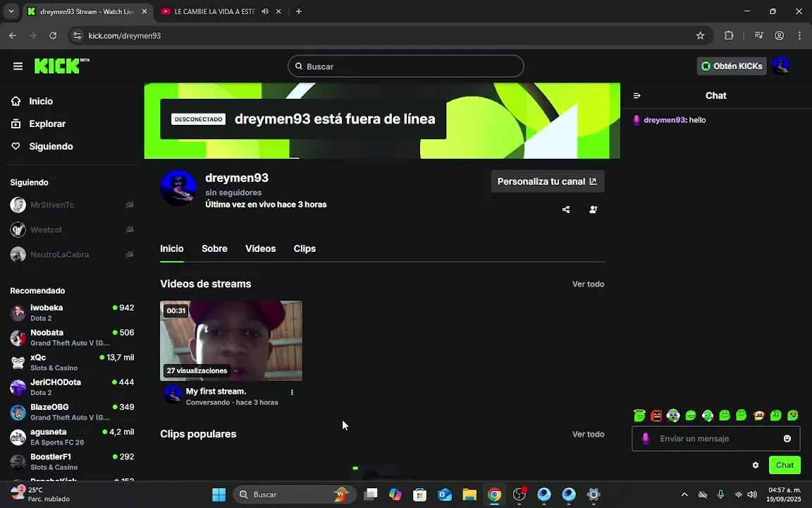Viewport: 812px width, 508px height.
Task: Open File Explorer from taskbar
Action: coord(469,495)
